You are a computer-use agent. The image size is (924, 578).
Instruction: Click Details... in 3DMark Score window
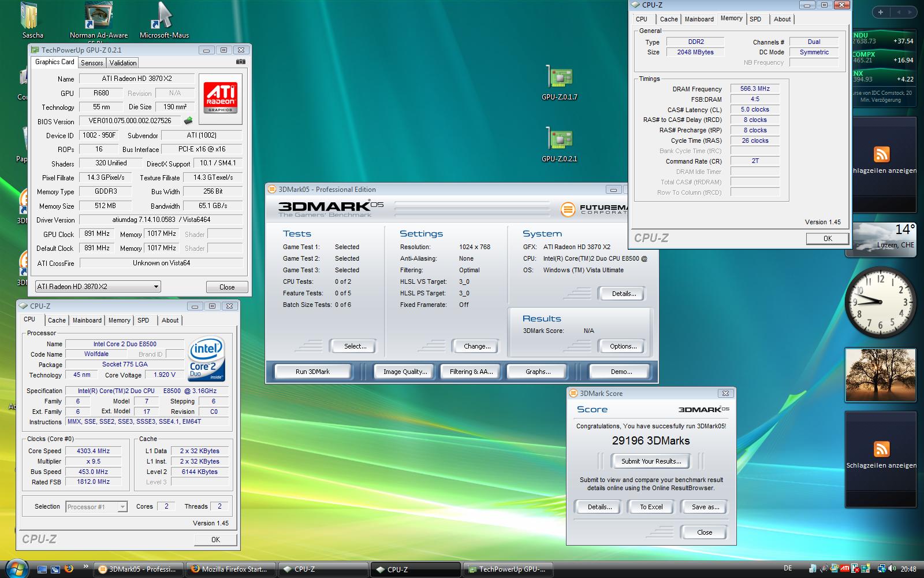pyautogui.click(x=599, y=507)
